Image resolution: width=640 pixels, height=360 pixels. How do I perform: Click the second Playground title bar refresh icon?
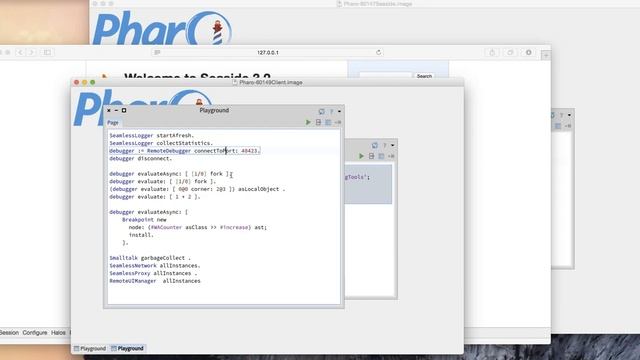tap(375, 145)
